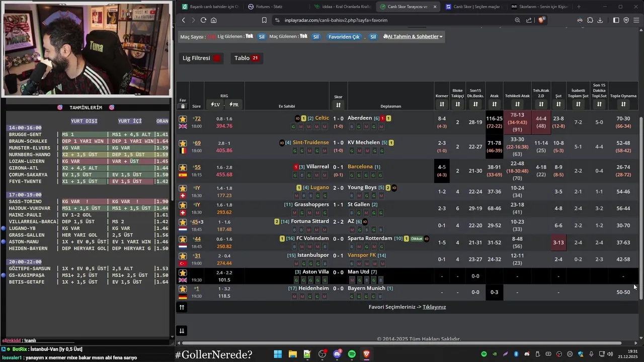The image size is (644, 362).
Task: Sort by Atak column arrows
Action: tap(495, 104)
